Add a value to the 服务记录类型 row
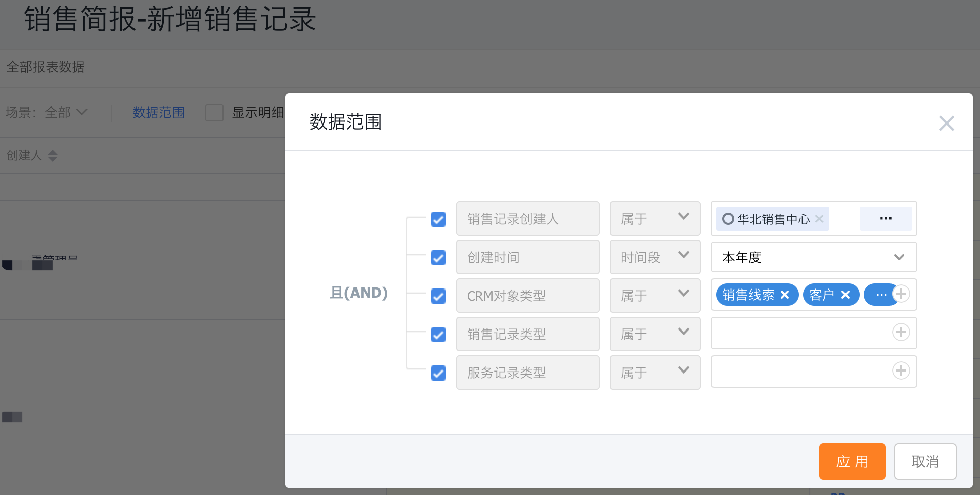 point(901,370)
